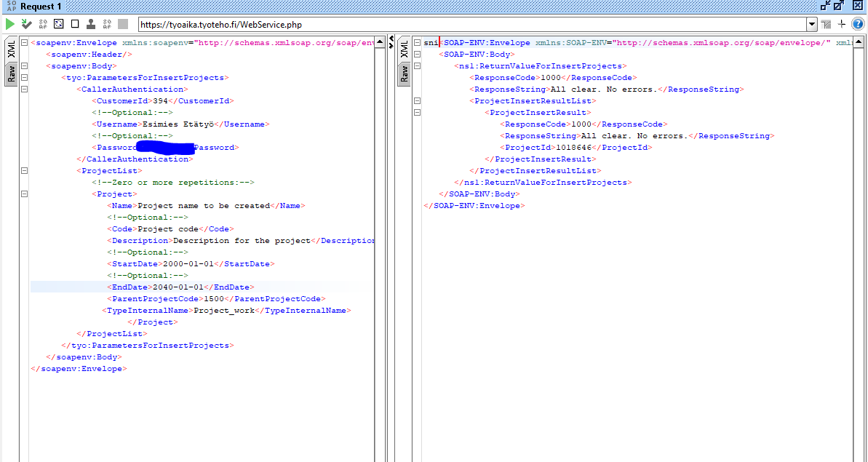Toggle tabbed editor layout icon
The height and width of the screenshot is (462, 868).
coord(827,24)
